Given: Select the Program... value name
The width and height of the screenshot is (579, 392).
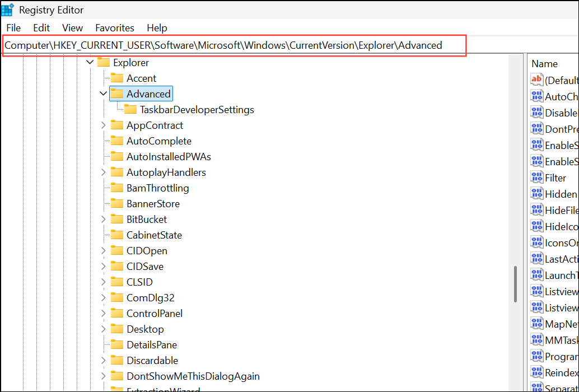Looking at the screenshot, I should coord(562,357).
